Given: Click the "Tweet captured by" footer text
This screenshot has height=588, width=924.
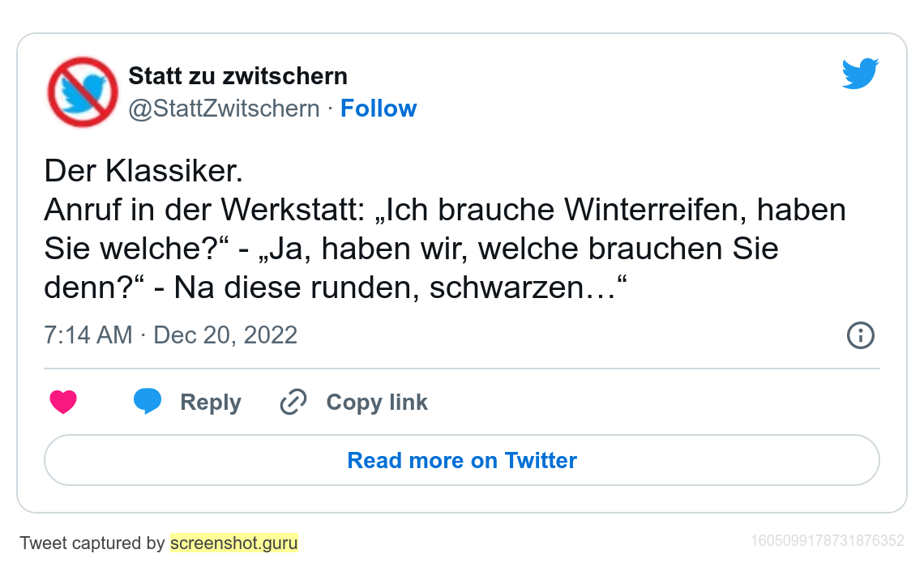Looking at the screenshot, I should coord(92,543).
